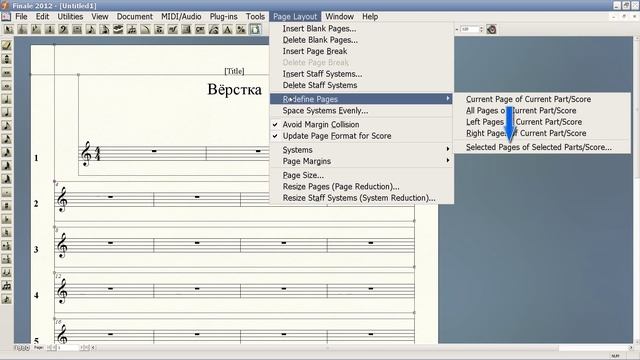Pick the half note duration icon
This screenshot has height=360, width=640.
(7, 99)
